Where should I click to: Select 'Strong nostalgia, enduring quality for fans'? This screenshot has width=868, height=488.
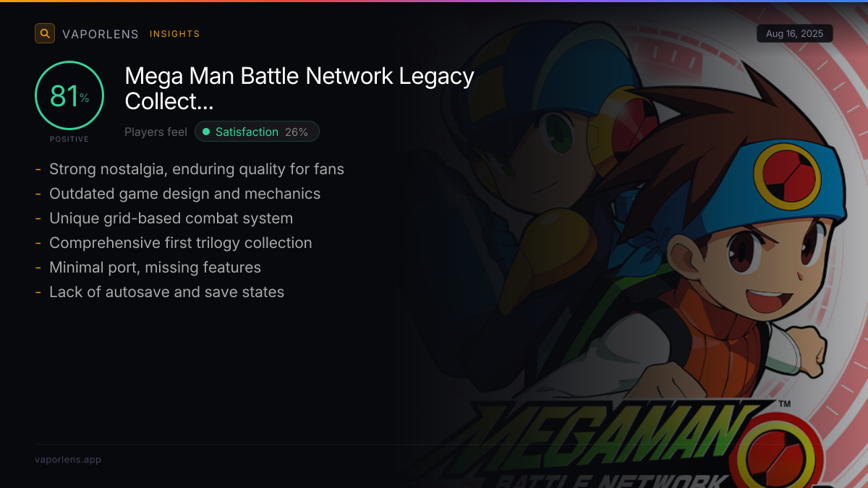pos(197,169)
